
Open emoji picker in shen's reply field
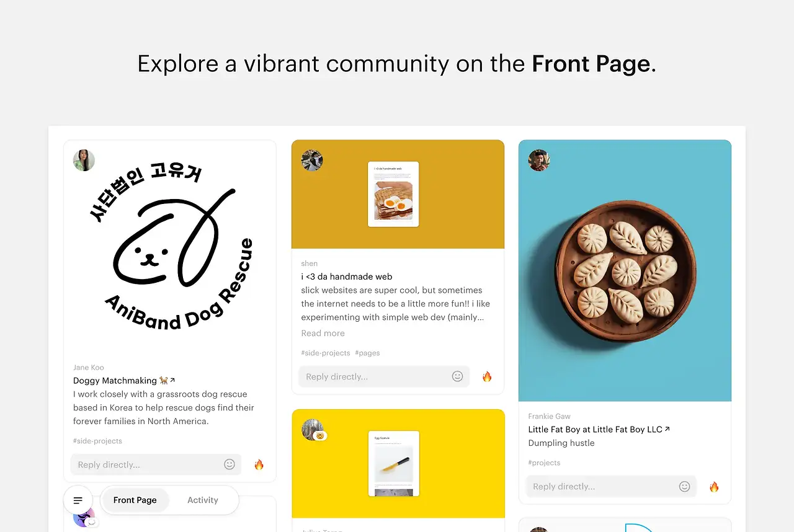click(x=458, y=376)
